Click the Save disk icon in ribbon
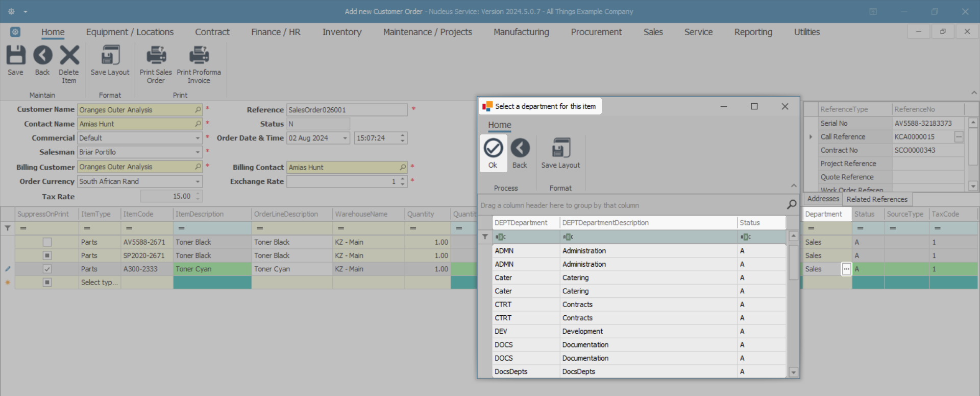Screen dimensions: 980x396 pyautogui.click(x=15, y=55)
